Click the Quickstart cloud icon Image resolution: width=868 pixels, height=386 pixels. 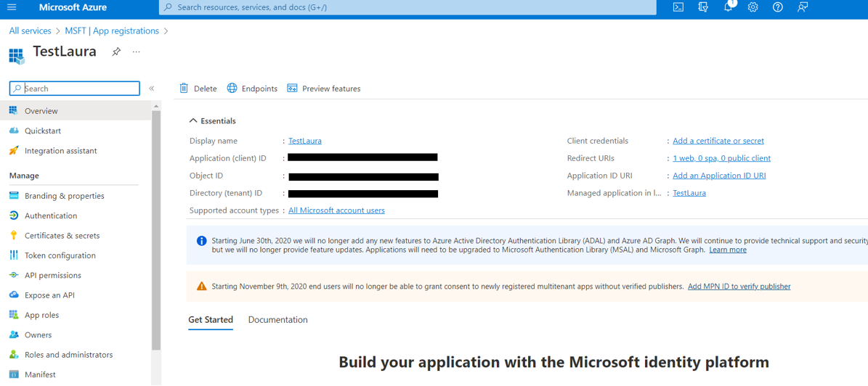coord(15,131)
